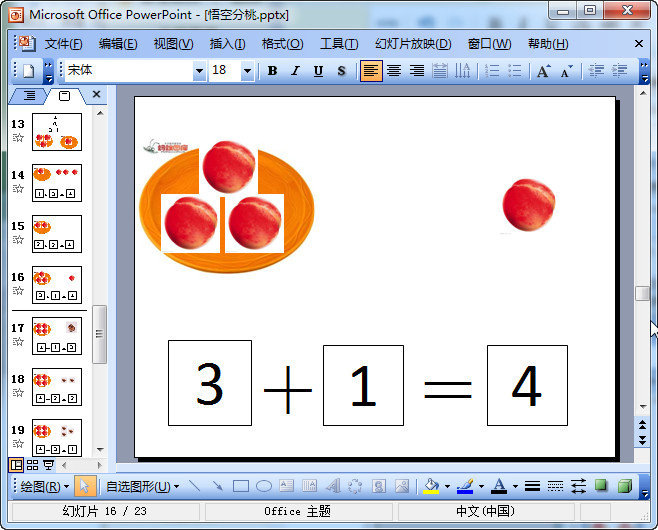
Task: Apply the Font Color
Action: tap(499, 486)
